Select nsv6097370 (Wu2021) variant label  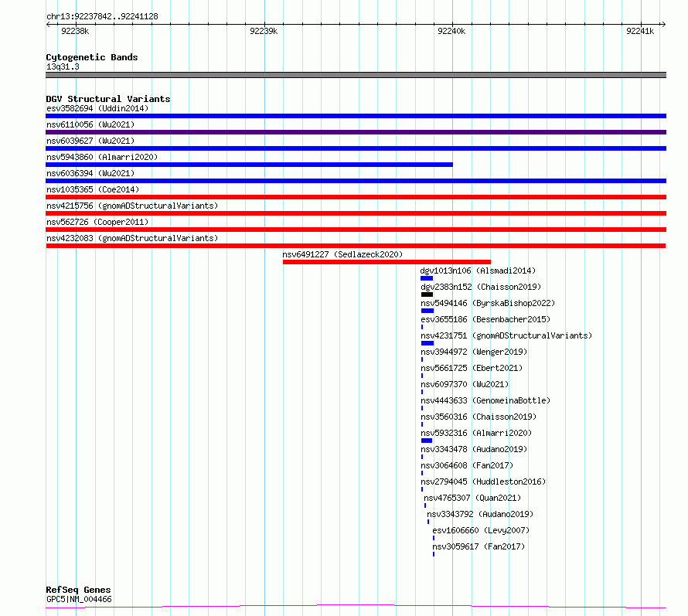click(465, 384)
